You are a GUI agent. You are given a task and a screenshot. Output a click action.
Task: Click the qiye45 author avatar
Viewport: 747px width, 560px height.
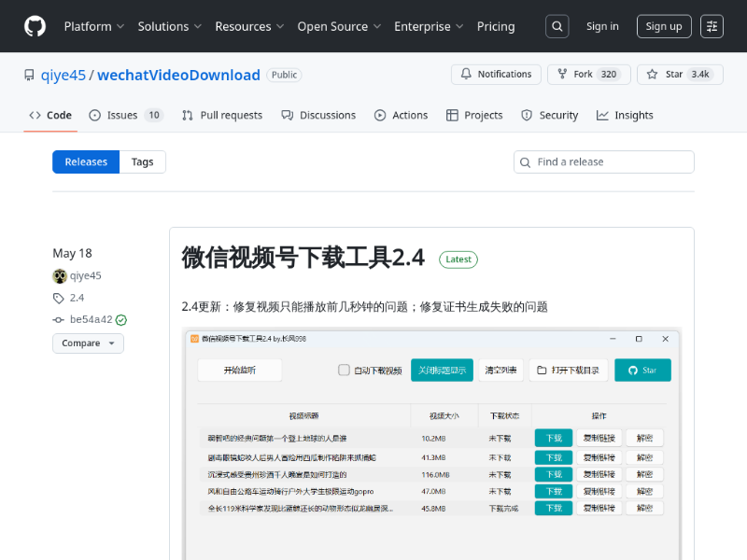(x=60, y=275)
